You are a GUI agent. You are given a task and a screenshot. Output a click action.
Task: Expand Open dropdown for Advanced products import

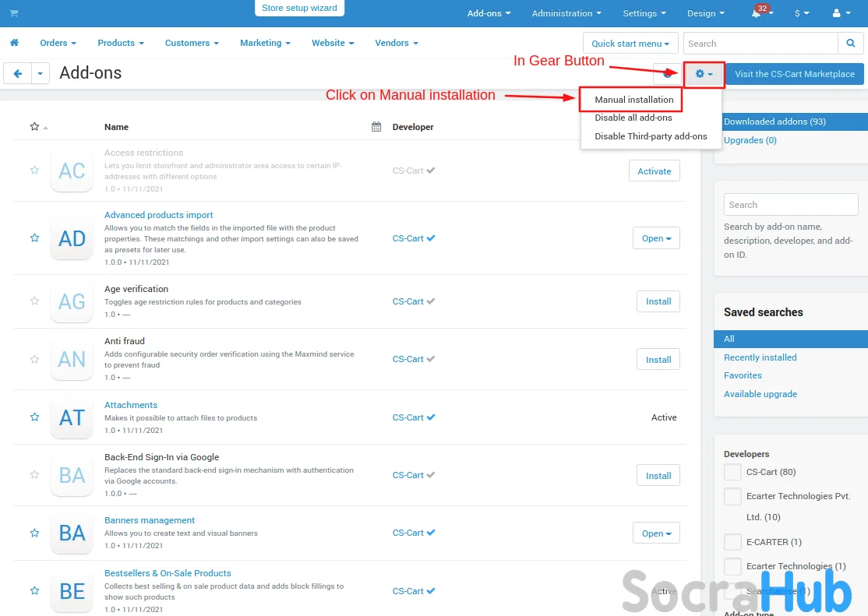[657, 238]
